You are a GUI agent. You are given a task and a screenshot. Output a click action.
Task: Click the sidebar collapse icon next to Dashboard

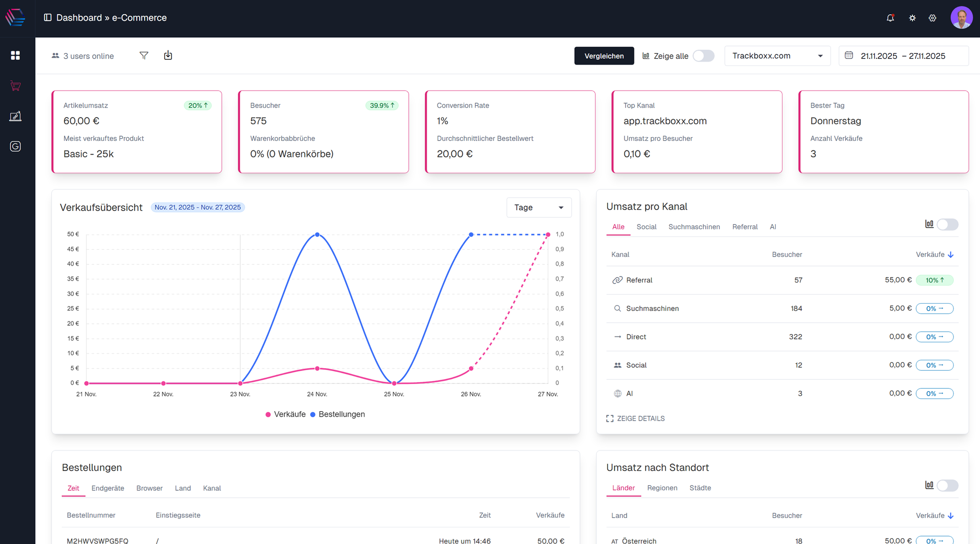click(48, 18)
